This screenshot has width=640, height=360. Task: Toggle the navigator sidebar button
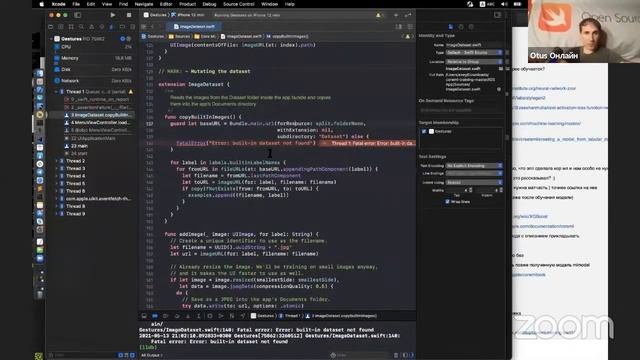click(78, 15)
